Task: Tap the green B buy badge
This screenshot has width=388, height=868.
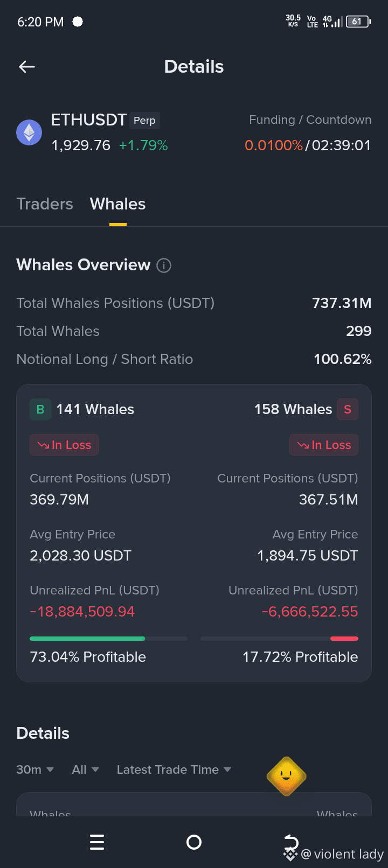Action: pyautogui.click(x=40, y=409)
